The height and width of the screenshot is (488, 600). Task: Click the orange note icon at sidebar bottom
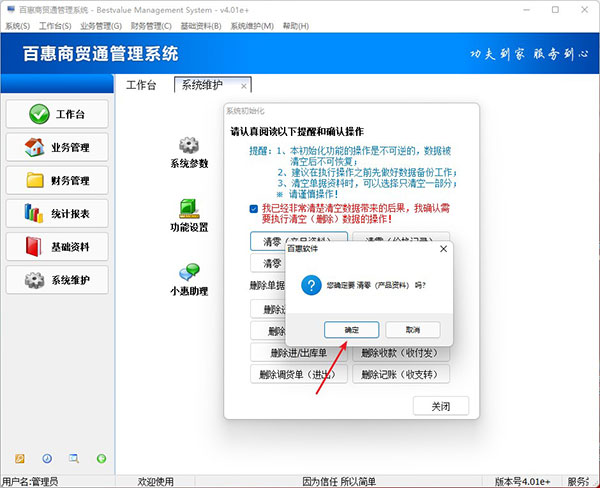[x=20, y=458]
